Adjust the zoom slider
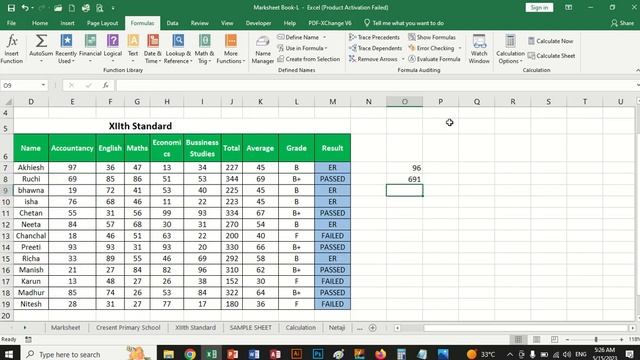640x360 pixels. 596,340
